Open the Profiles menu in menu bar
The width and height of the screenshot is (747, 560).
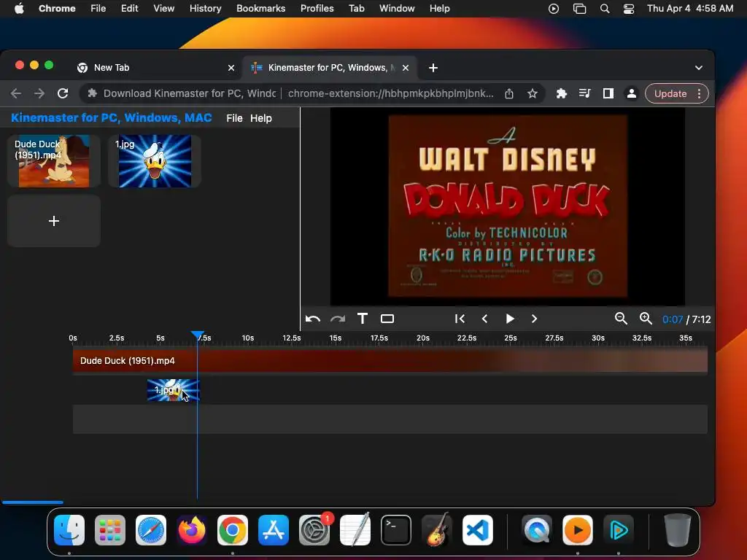317,8
